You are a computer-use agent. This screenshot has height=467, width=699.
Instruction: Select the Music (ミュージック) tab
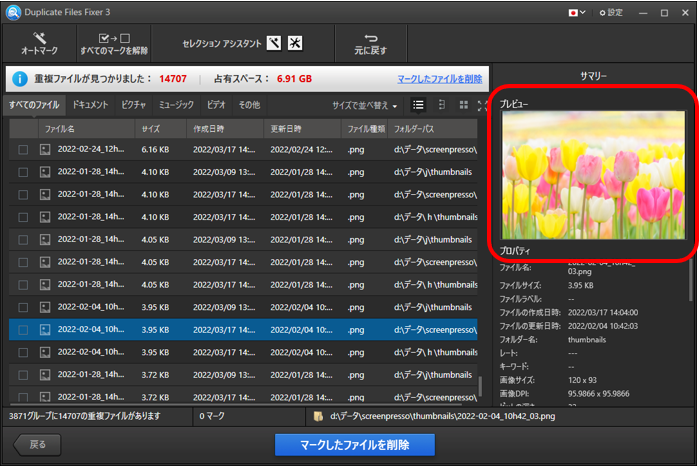point(176,105)
